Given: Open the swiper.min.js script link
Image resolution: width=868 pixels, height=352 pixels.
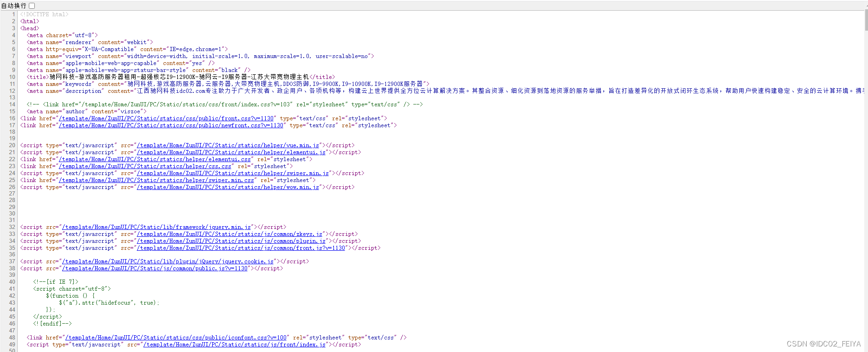Looking at the screenshot, I should pyautogui.click(x=233, y=173).
